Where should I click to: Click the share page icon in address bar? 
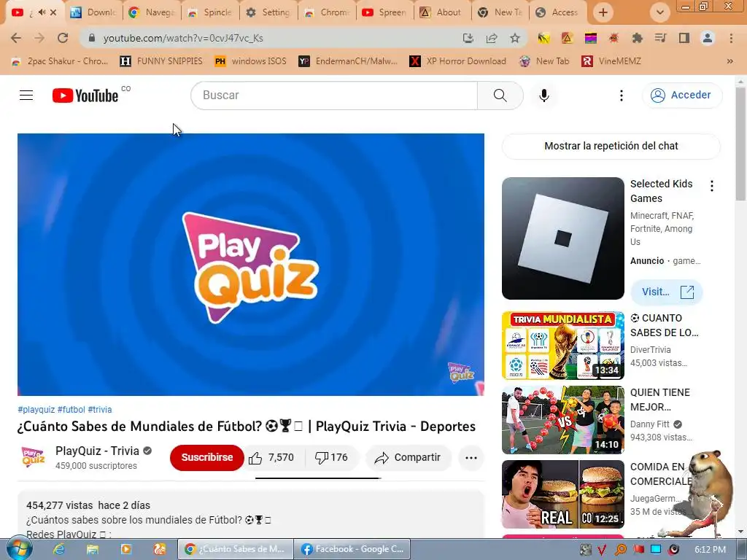click(x=492, y=38)
